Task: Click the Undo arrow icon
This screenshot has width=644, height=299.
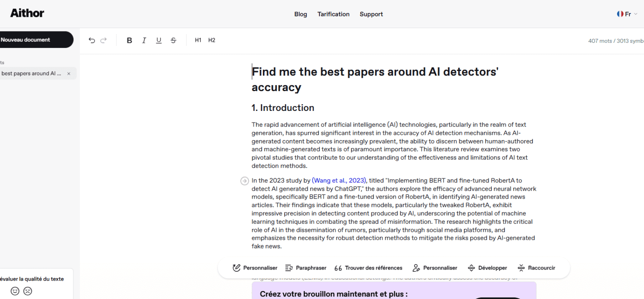Action: pos(92,40)
